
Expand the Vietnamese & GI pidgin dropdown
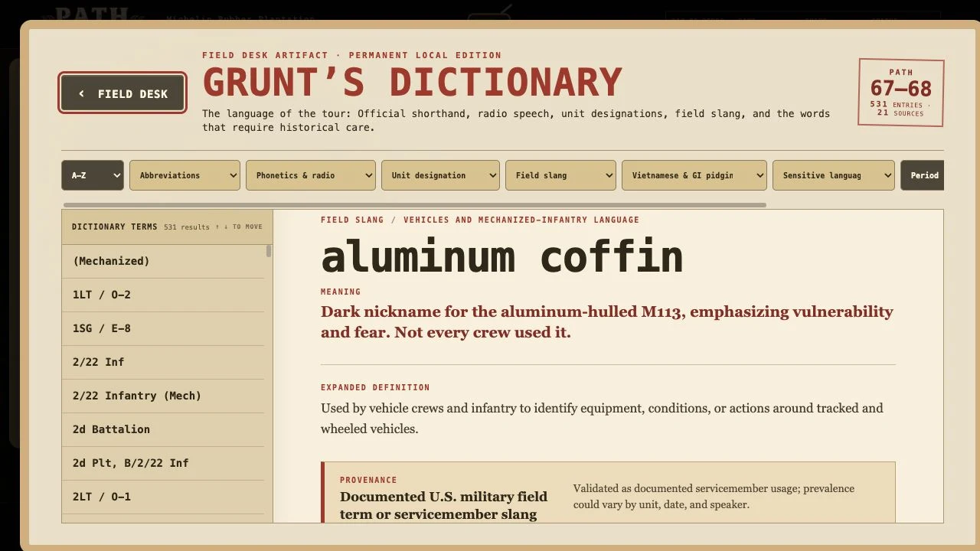[x=694, y=175]
